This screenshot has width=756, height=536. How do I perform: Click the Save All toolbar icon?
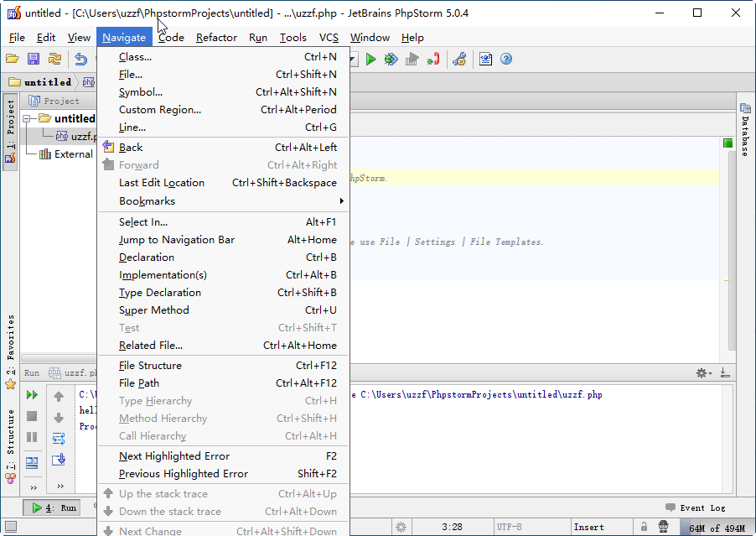(34, 59)
